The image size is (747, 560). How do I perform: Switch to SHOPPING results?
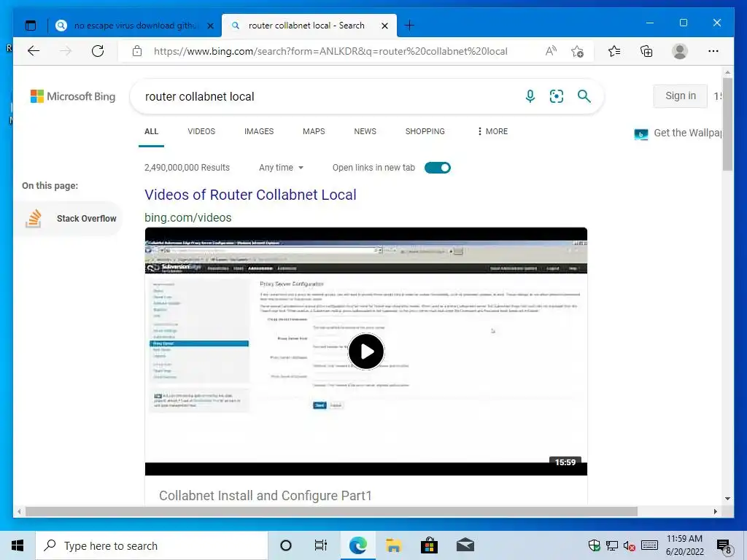pos(425,131)
